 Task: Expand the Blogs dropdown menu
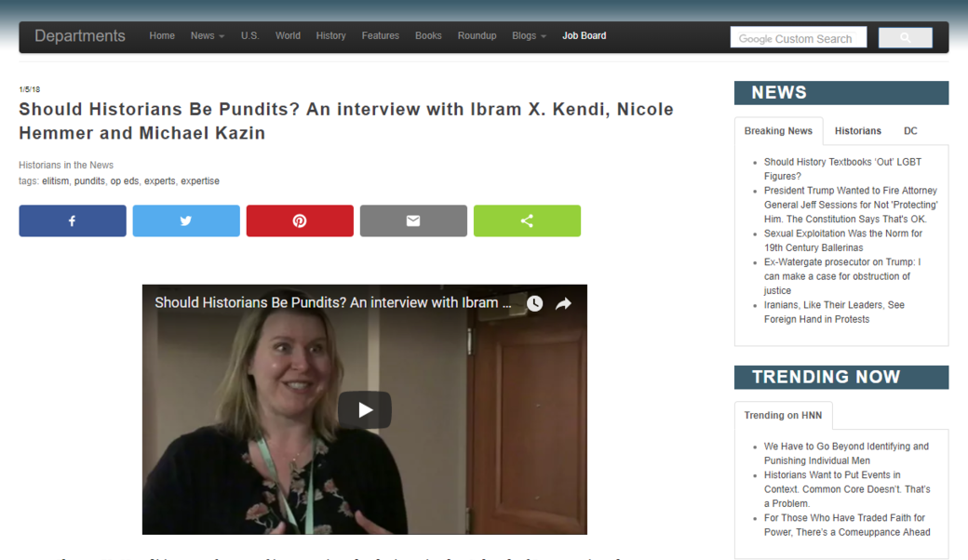click(x=529, y=36)
